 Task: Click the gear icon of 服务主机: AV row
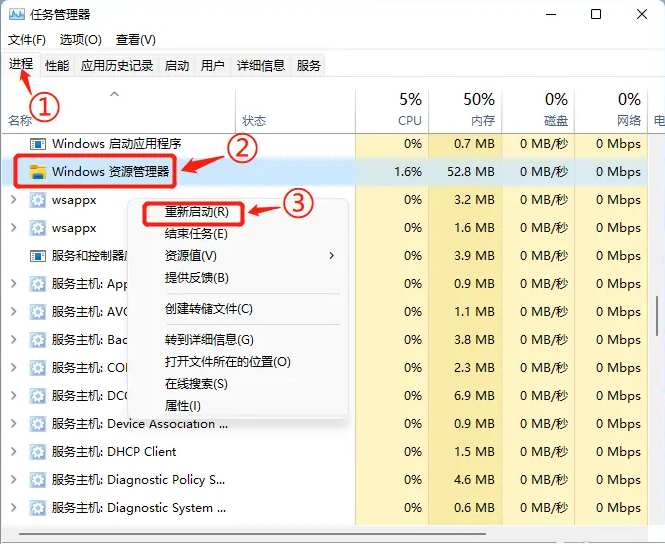[38, 312]
